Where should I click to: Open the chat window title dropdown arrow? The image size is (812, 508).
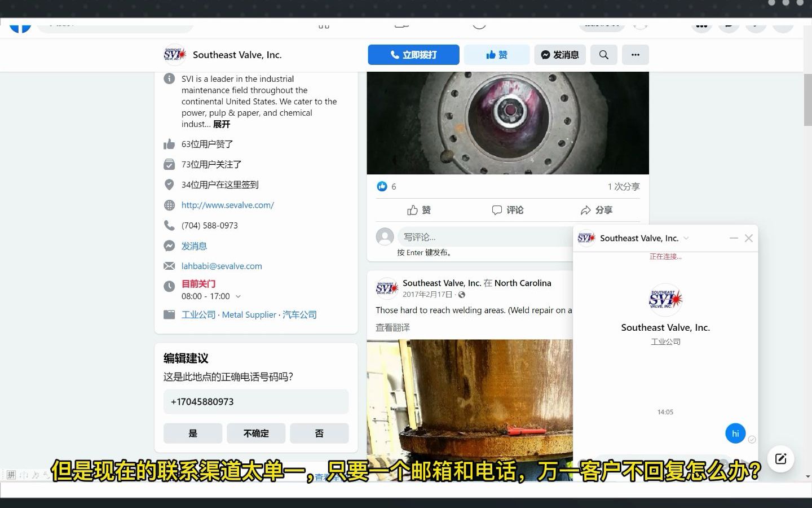[686, 238]
